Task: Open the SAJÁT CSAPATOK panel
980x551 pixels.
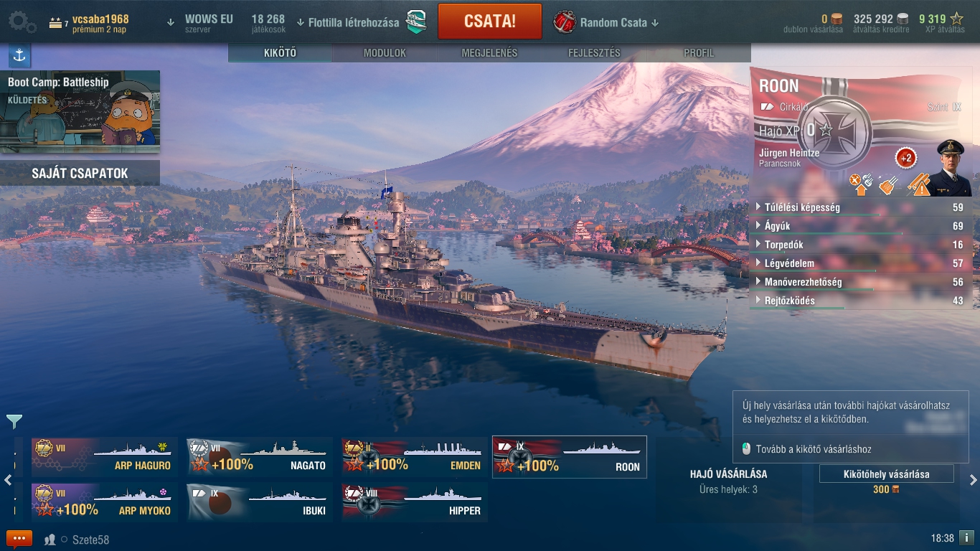Action: click(x=80, y=173)
